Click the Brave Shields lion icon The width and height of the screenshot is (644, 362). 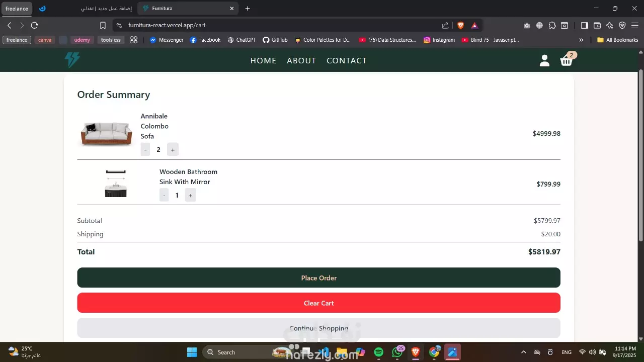(460, 25)
